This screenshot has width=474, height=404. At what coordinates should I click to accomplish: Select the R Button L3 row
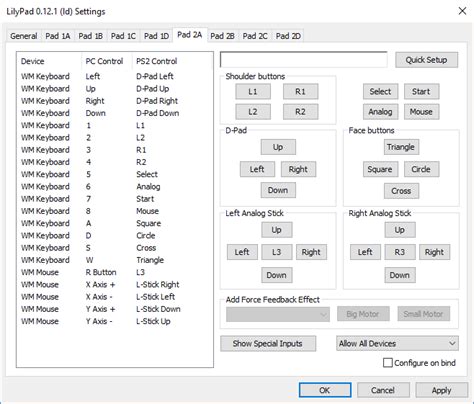click(115, 272)
